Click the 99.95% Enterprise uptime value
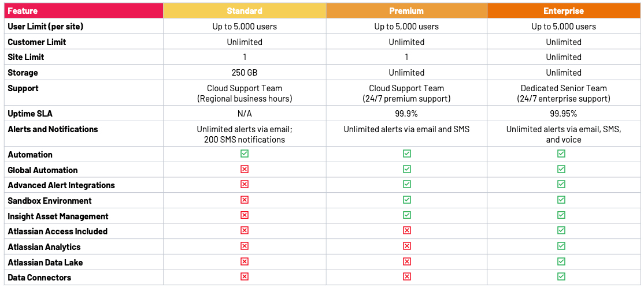644x288 pixels. pos(564,114)
